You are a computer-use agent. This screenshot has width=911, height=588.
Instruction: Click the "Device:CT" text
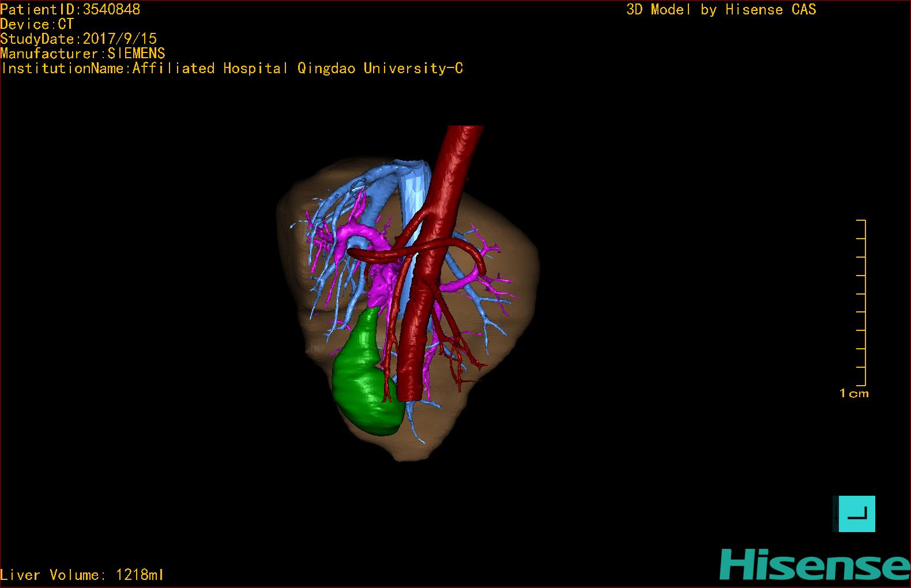(x=37, y=24)
